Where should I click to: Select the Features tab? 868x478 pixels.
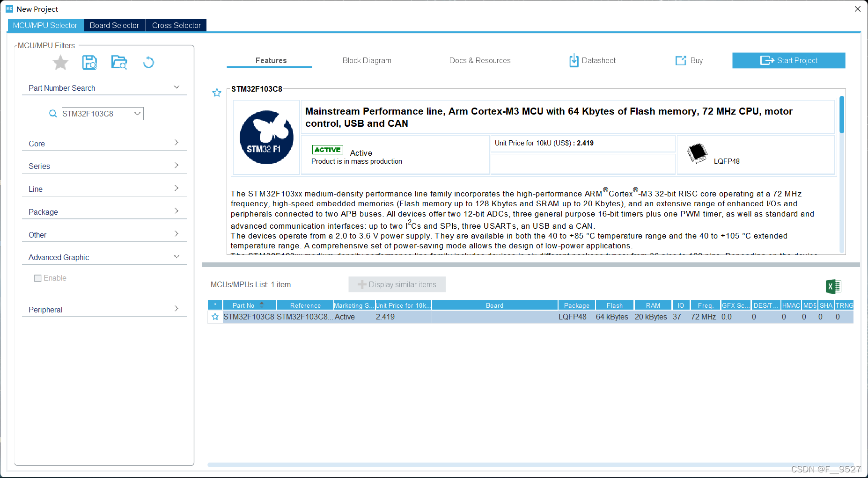(271, 60)
